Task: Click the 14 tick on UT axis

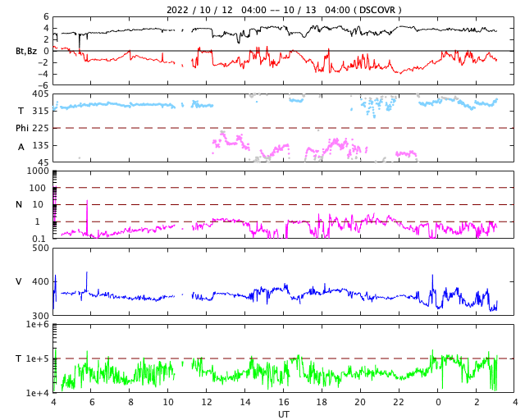Action: click(245, 402)
